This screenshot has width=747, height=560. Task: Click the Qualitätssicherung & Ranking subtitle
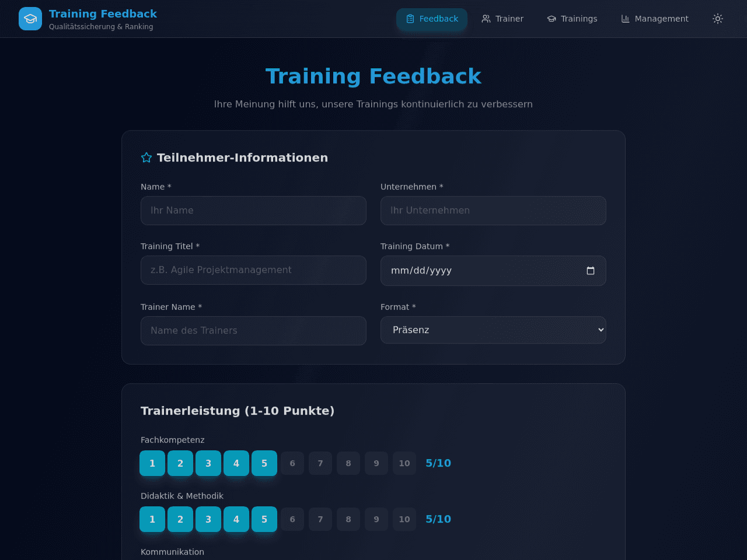101,27
